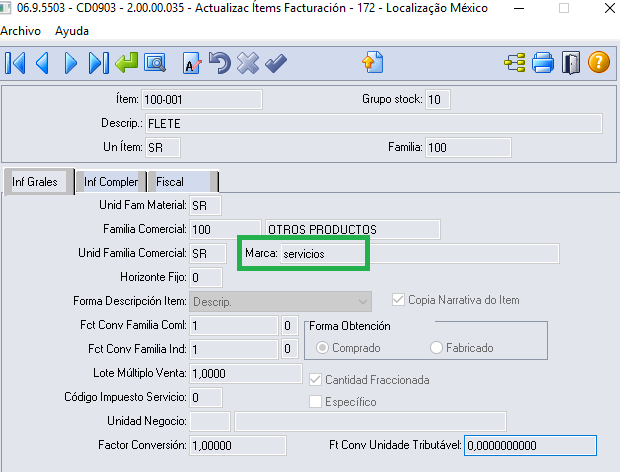Click the printer icon

(x=543, y=63)
